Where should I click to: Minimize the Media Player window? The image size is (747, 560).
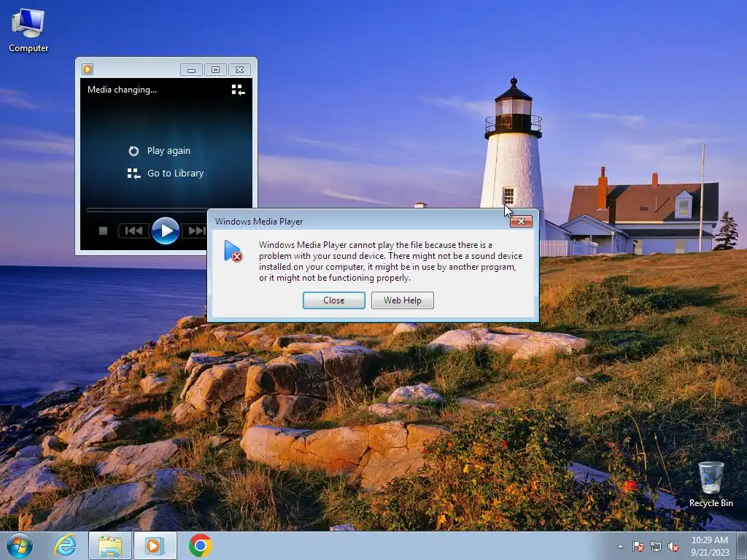tap(192, 70)
